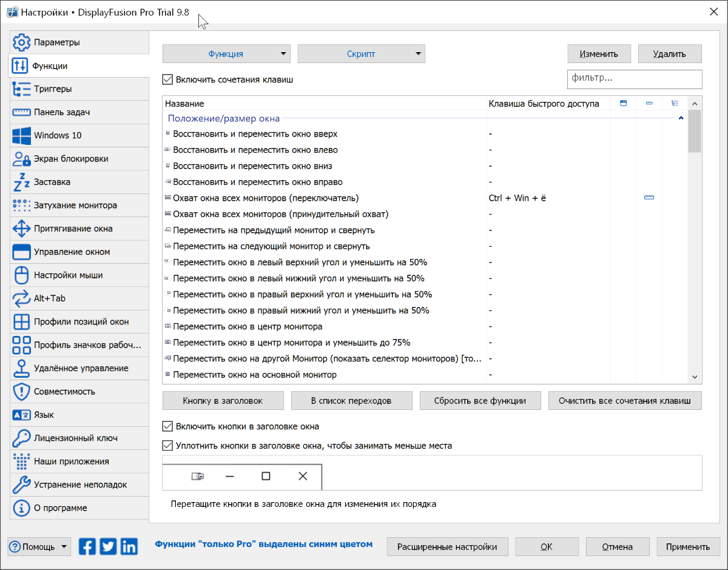728x570 pixels.
Task: Open the Настройки мыши tab
Action: 79,275
